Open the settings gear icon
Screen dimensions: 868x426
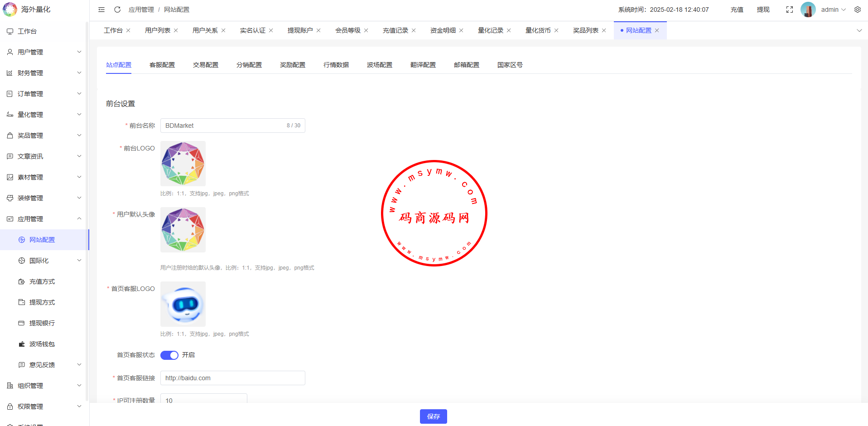click(x=858, y=10)
